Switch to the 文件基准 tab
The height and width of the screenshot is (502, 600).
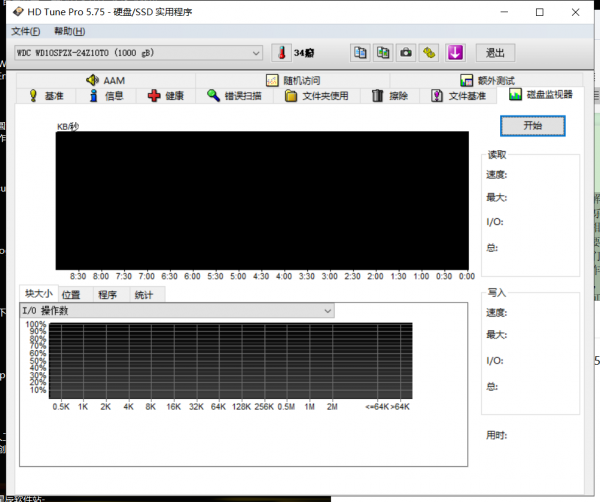coord(458,96)
